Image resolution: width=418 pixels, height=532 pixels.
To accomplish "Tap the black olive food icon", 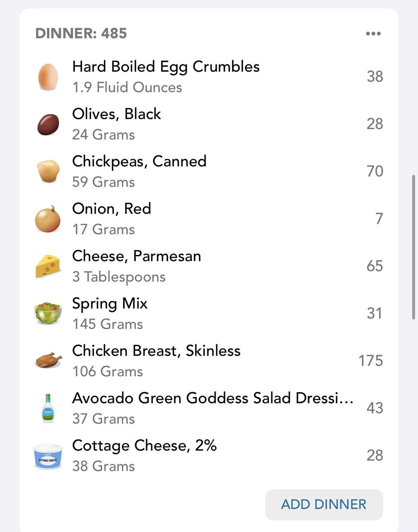I will 48,124.
